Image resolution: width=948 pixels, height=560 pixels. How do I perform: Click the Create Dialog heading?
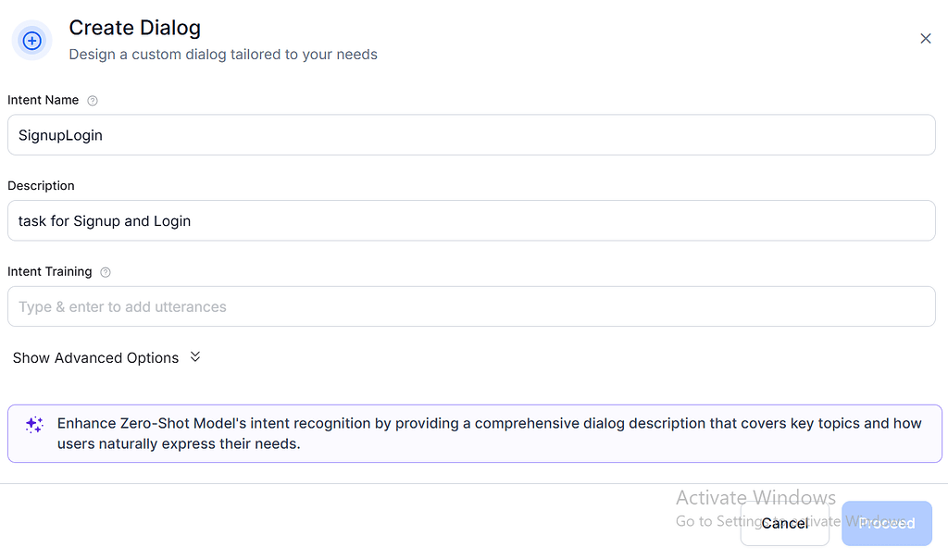(x=134, y=28)
